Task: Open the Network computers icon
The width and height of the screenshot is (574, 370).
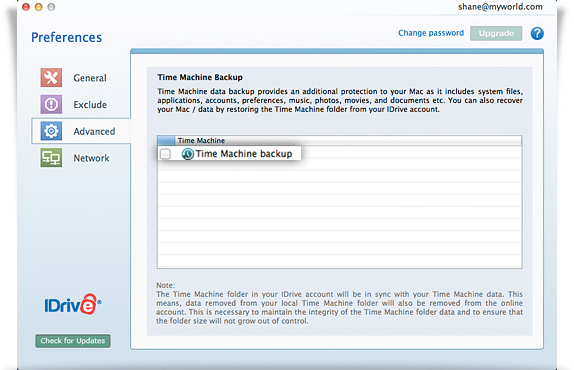Action: click(x=51, y=158)
